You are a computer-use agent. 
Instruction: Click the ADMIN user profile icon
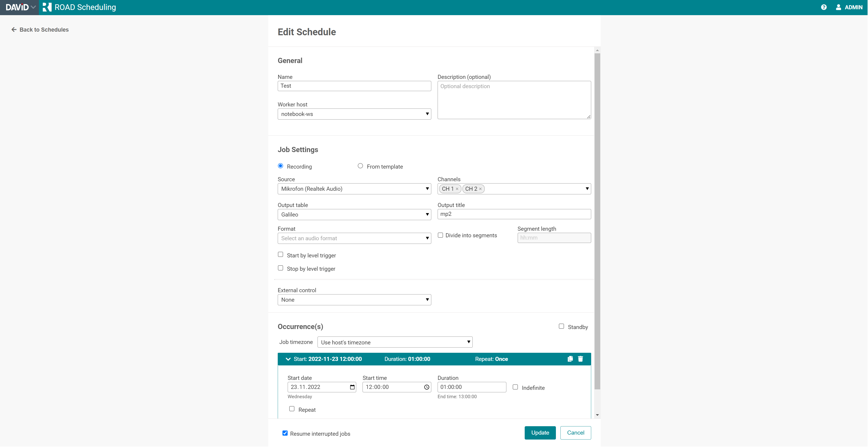click(x=838, y=7)
